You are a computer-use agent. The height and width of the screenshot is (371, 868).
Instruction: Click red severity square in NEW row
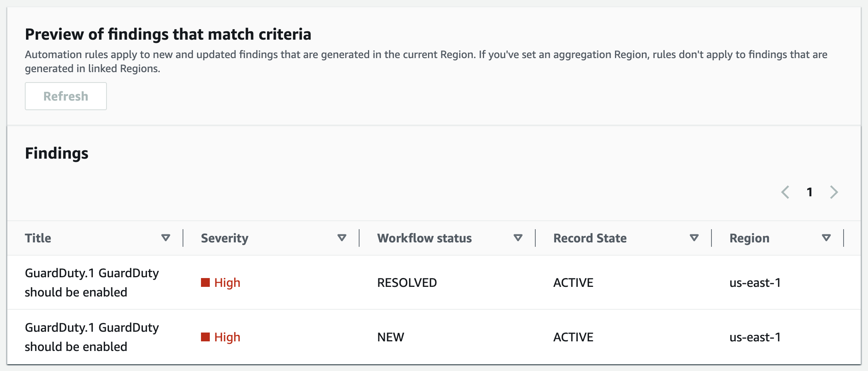(x=205, y=337)
